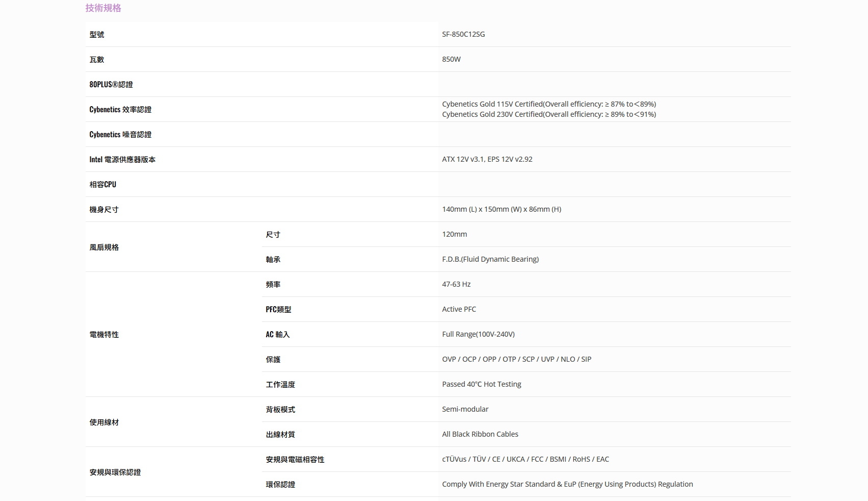Click the 背板模式 sub-label
The width and height of the screenshot is (868, 501).
click(280, 409)
